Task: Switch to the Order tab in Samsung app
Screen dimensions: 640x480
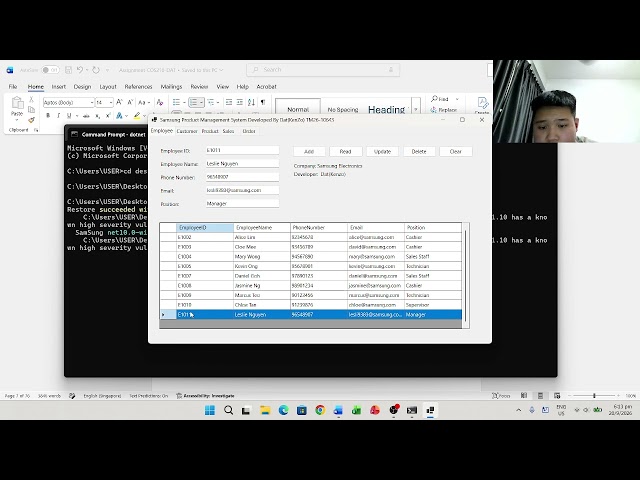Action: click(249, 131)
